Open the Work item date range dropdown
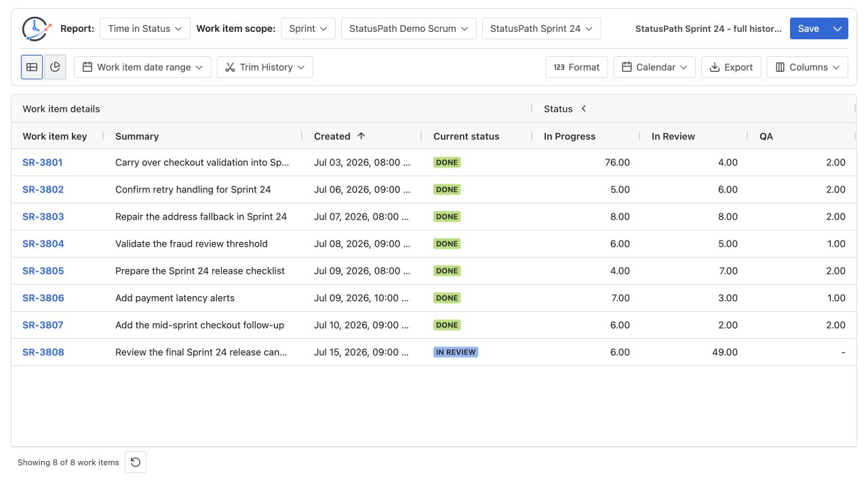868x488 pixels. 142,67
